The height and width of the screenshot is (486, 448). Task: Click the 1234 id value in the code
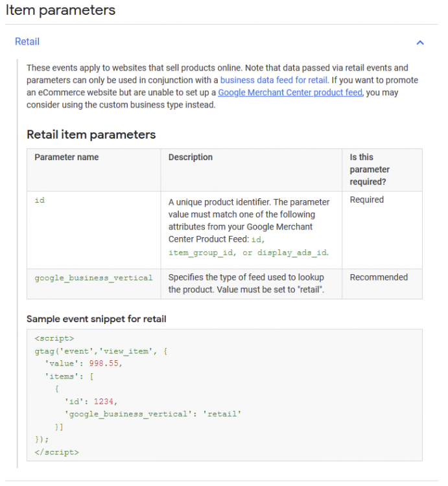(x=104, y=401)
